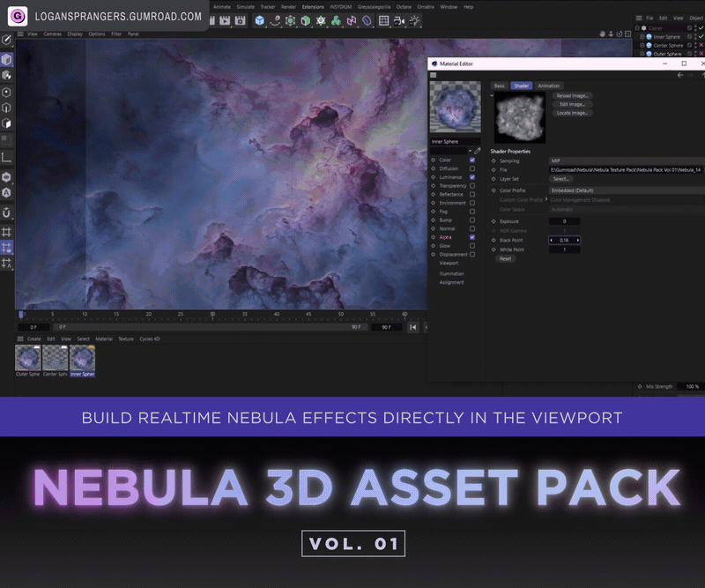The image size is (705, 588).
Task: Click the Axis mode L-shaped icon
Action: (6, 158)
